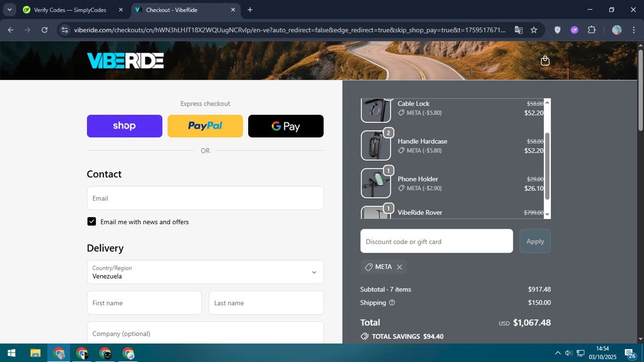
Task: Open the Extensions puzzle icon
Action: [x=592, y=30]
